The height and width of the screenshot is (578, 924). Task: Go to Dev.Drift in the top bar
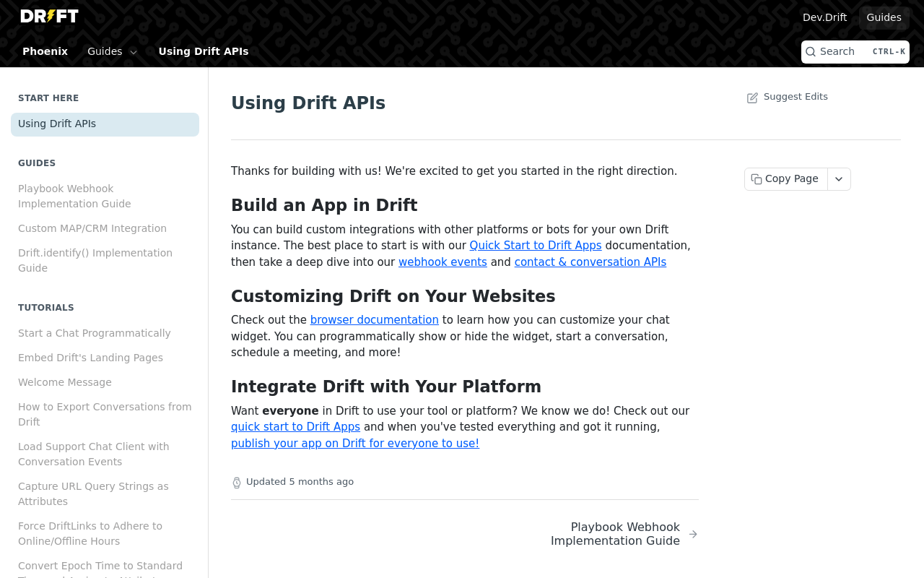coord(824,17)
